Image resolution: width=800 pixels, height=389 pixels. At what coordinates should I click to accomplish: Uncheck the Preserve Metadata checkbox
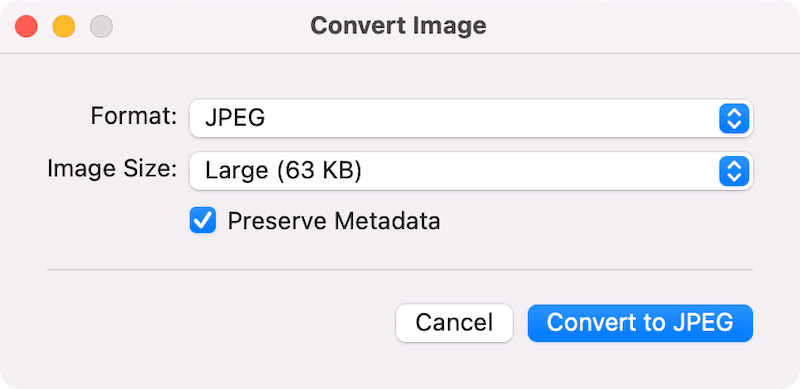tap(203, 221)
